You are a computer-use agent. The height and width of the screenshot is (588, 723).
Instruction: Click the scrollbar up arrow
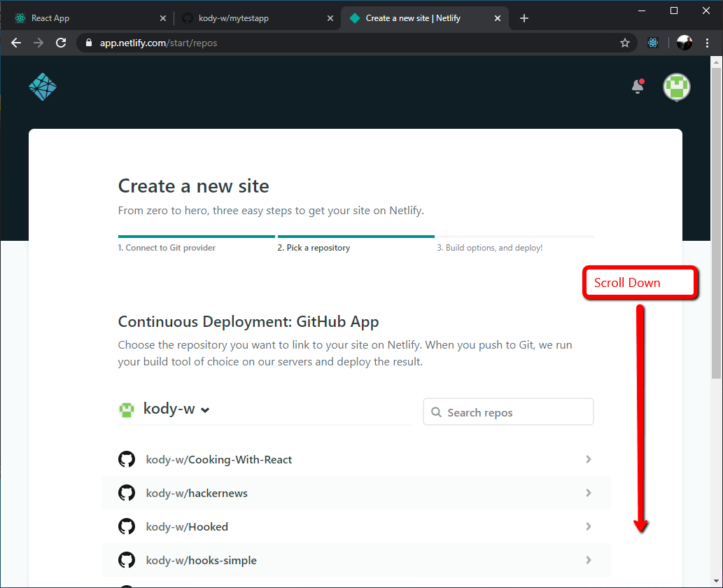[x=715, y=62]
